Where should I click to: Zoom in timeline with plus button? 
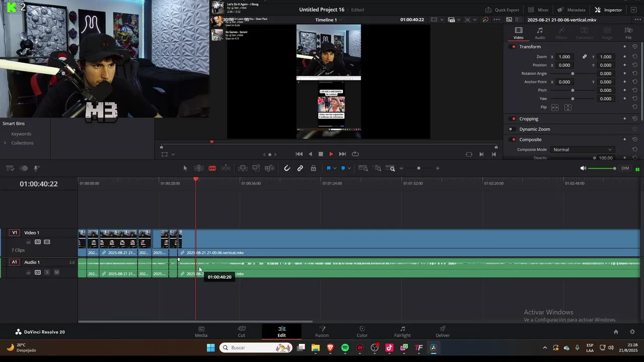click(437, 168)
